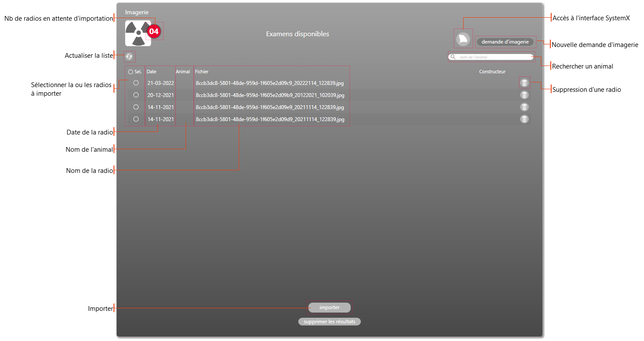
Task: Click the Fichier column header
Action: click(202, 72)
